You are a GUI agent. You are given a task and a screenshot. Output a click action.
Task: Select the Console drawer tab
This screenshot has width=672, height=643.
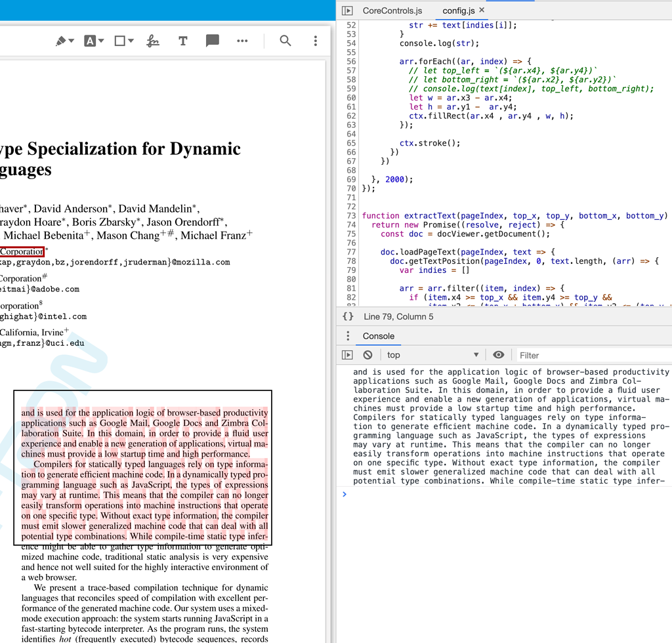[379, 336]
